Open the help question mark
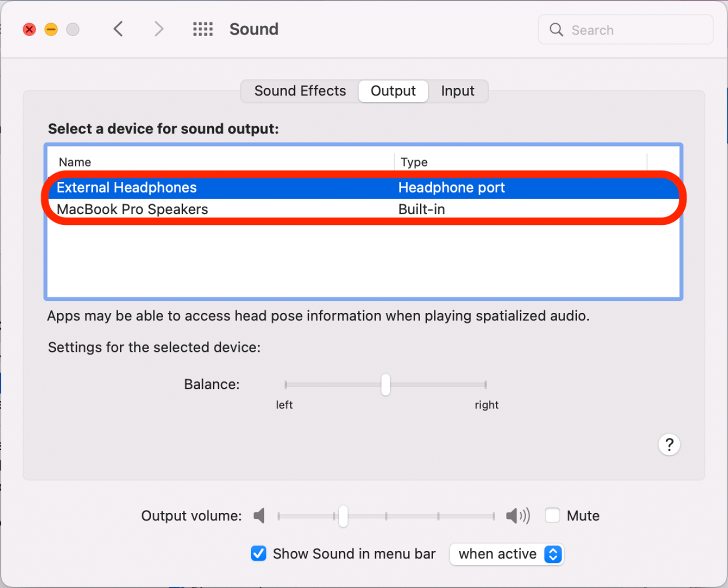 [669, 444]
